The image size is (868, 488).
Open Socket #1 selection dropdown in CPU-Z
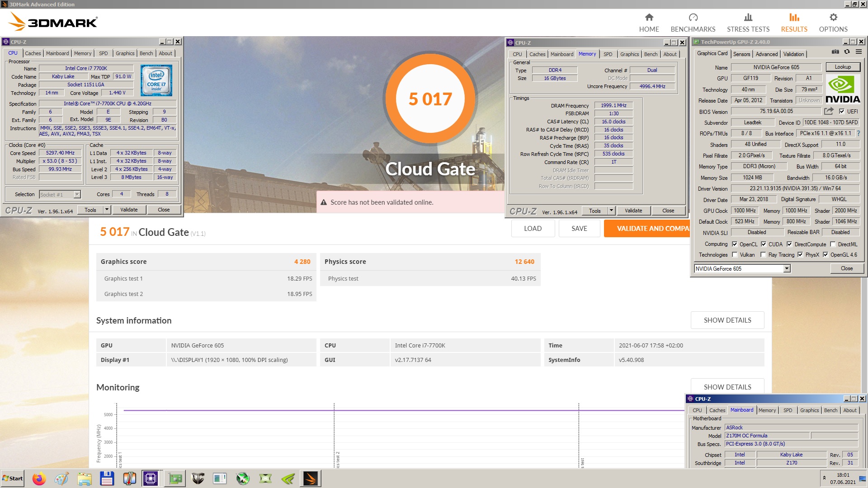pyautogui.click(x=77, y=194)
